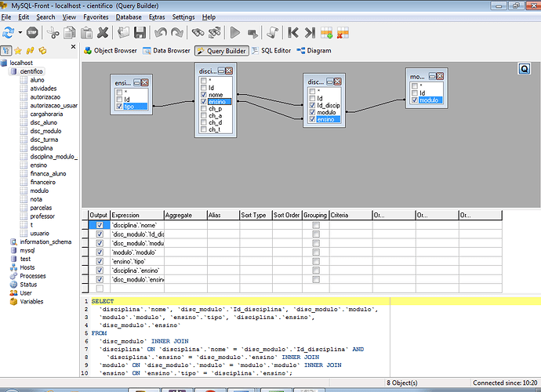Click the Save floppy disk icon
541x392 pixels.
pyautogui.click(x=140, y=33)
